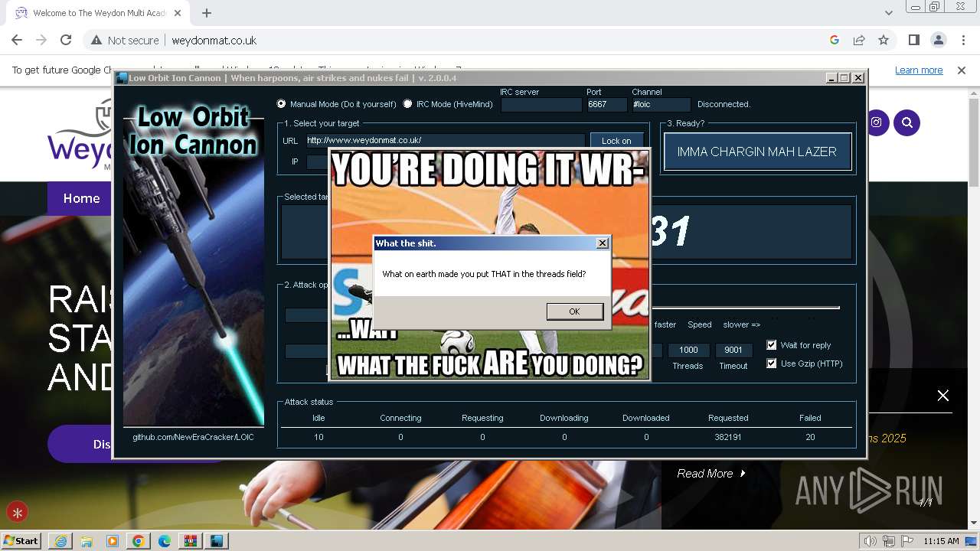Bookmark this tab with the star icon
The height and width of the screenshot is (551, 980).
point(884,40)
